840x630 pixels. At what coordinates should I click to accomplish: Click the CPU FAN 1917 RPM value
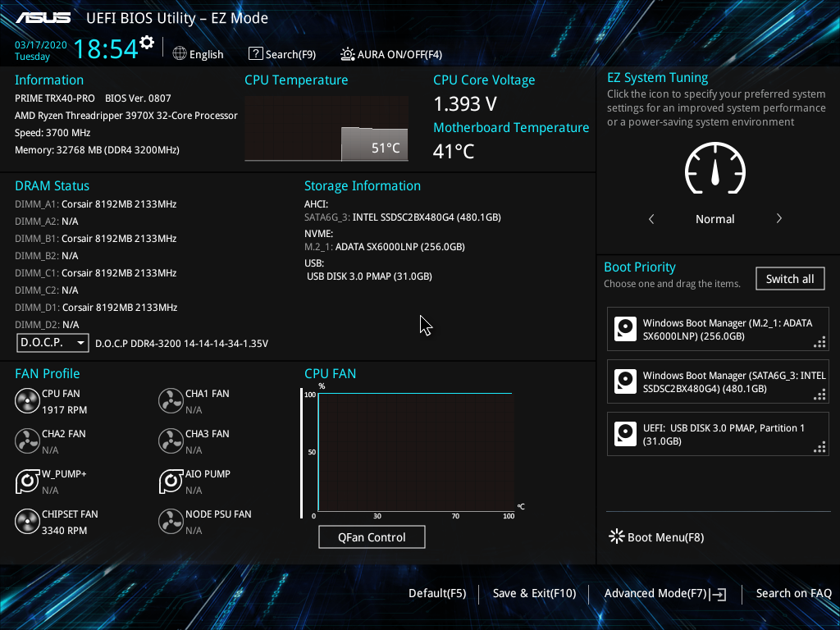click(x=64, y=410)
